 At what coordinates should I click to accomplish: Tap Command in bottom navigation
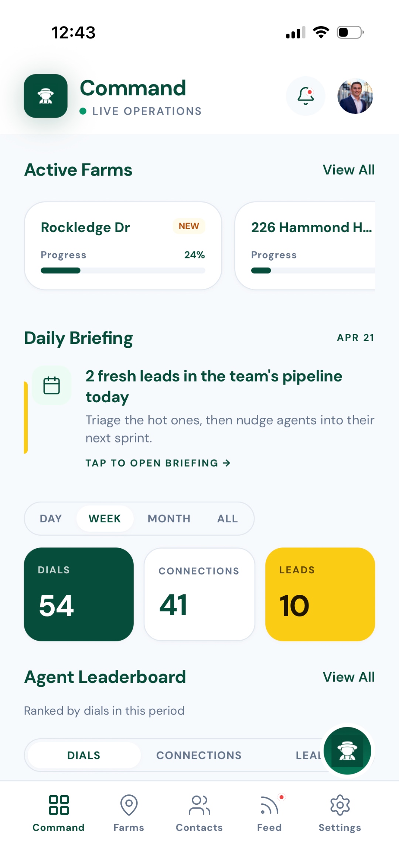(58, 813)
